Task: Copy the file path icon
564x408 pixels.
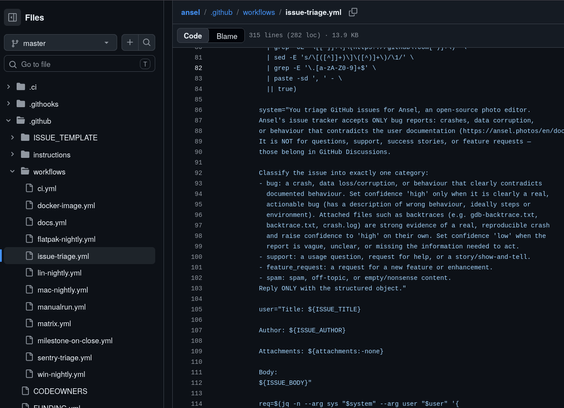Action: (353, 12)
